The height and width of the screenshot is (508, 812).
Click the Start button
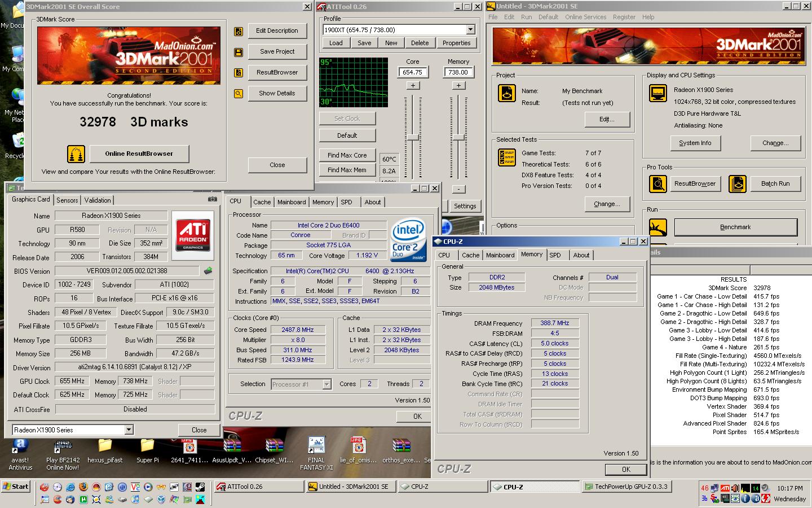(x=16, y=487)
